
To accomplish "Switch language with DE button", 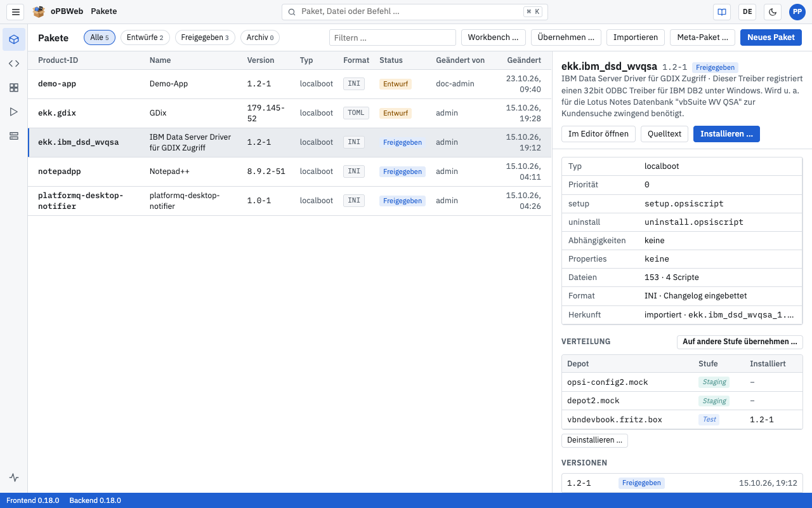I will (747, 11).
